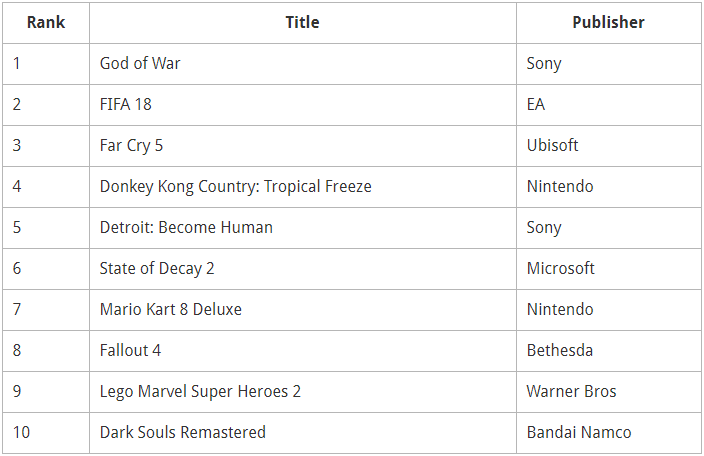704x456 pixels.
Task: Select Detroit: Become Human title
Action: pyautogui.click(x=186, y=228)
